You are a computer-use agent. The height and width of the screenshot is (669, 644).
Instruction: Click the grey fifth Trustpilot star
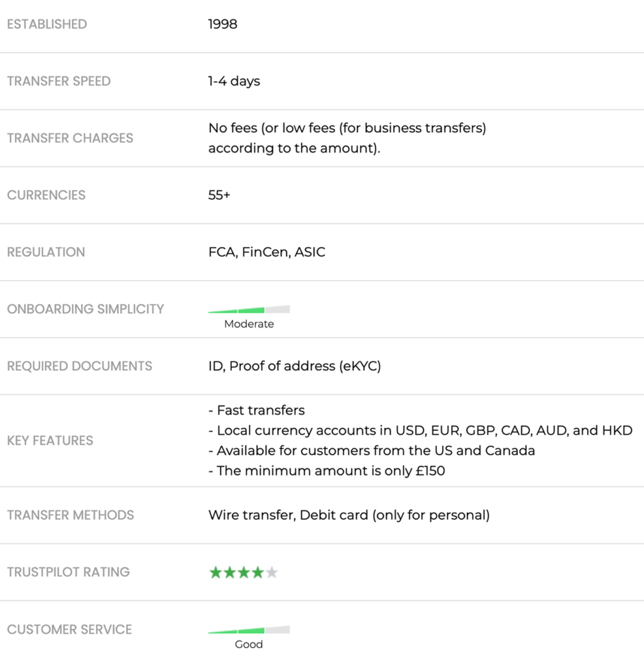272,573
